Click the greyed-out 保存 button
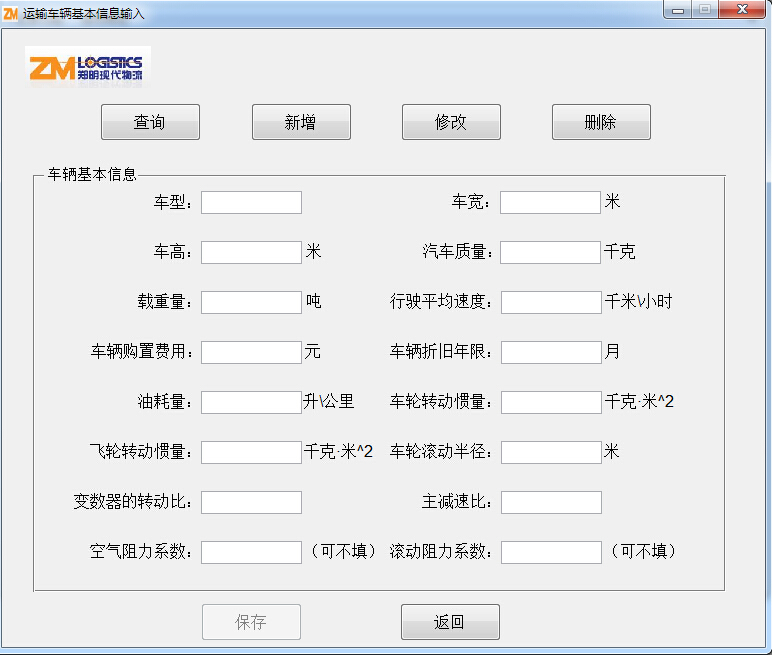 point(251,622)
